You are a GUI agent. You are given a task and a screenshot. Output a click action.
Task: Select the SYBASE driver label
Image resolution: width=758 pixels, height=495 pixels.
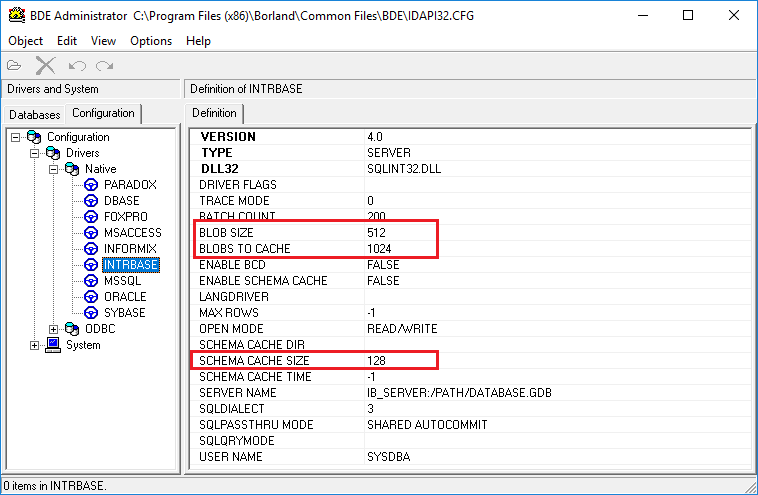click(124, 312)
